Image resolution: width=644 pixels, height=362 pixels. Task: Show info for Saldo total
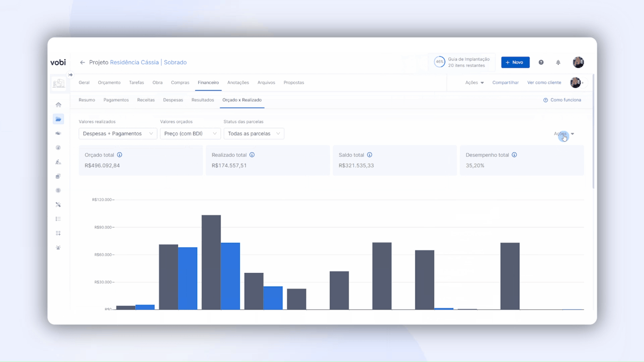[369, 155]
